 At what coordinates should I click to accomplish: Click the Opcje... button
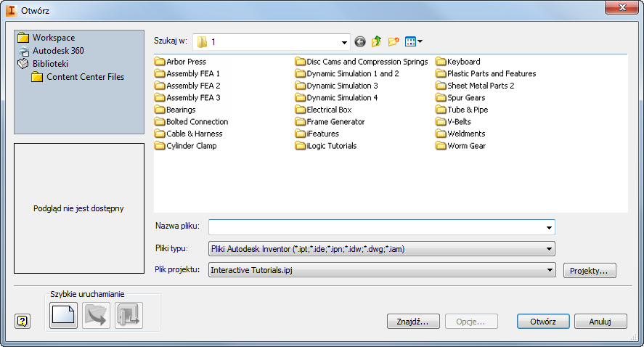(x=471, y=322)
